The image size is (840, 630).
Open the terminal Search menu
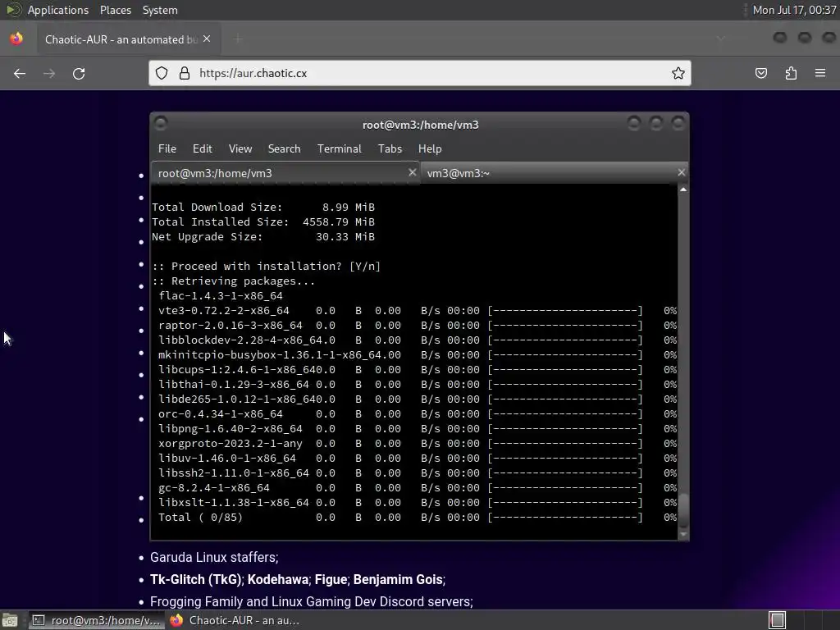tap(284, 149)
